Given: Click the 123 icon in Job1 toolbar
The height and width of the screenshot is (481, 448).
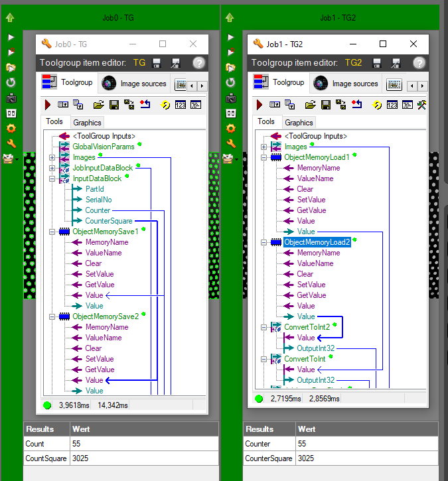Looking at the screenshot, I should coord(392,105).
